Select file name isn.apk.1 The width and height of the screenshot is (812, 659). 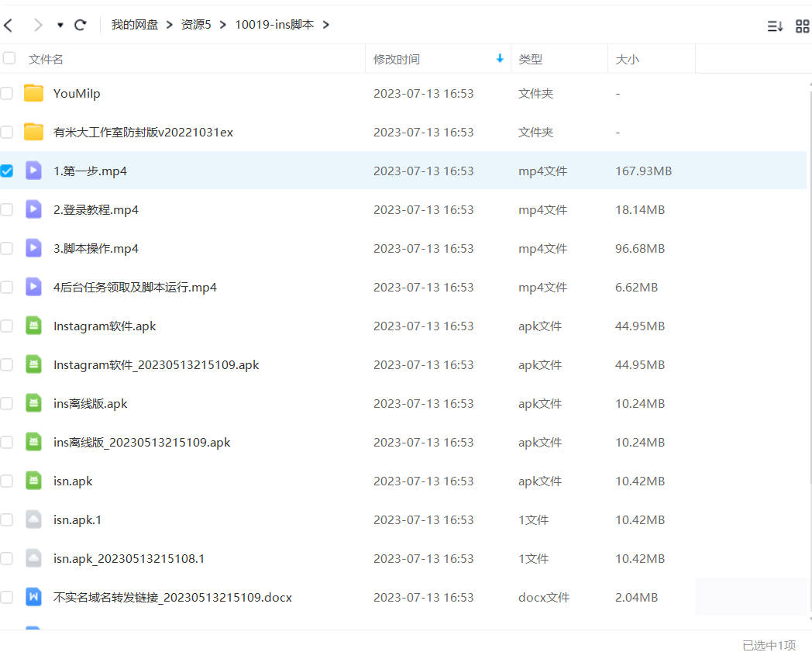(x=77, y=520)
